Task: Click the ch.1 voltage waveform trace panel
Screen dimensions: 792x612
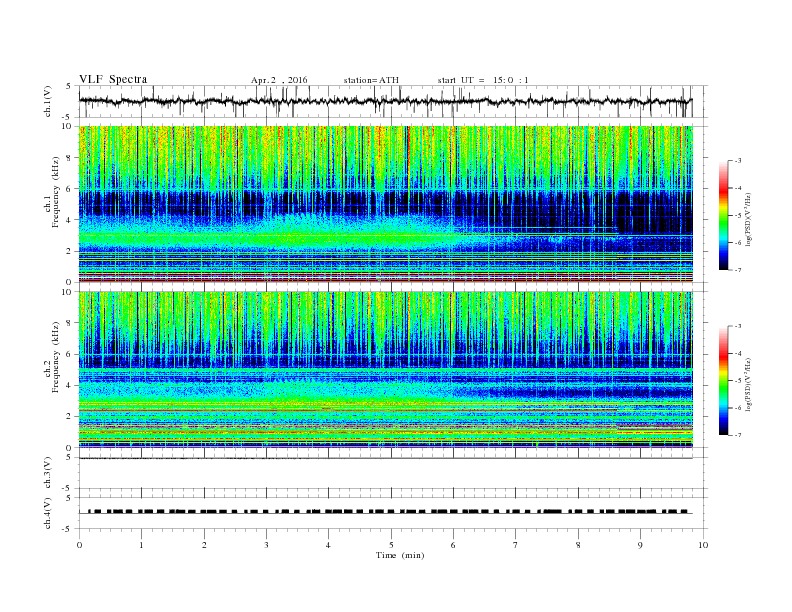Action: point(392,101)
